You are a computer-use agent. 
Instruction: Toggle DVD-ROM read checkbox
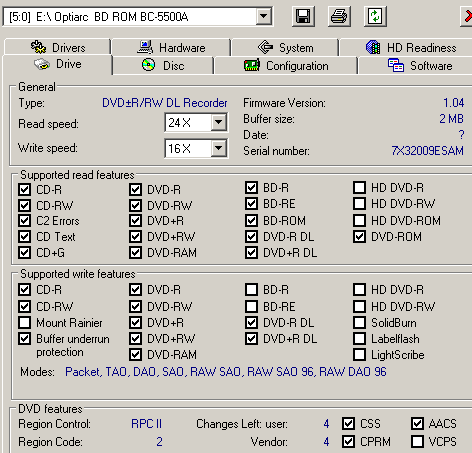[359, 237]
